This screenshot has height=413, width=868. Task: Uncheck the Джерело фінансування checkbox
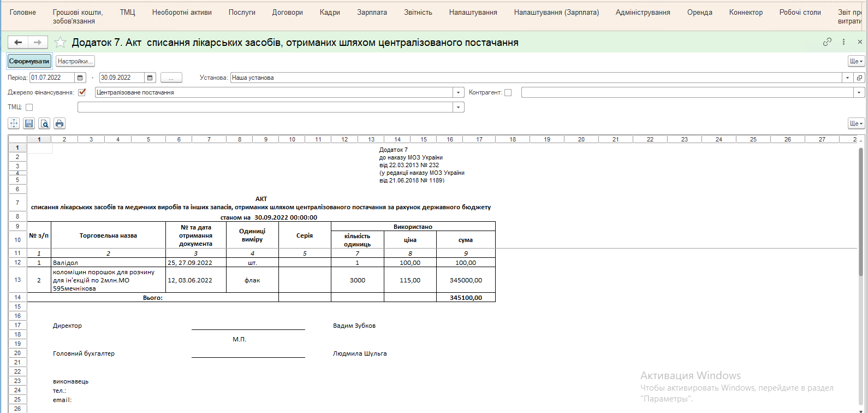point(82,92)
